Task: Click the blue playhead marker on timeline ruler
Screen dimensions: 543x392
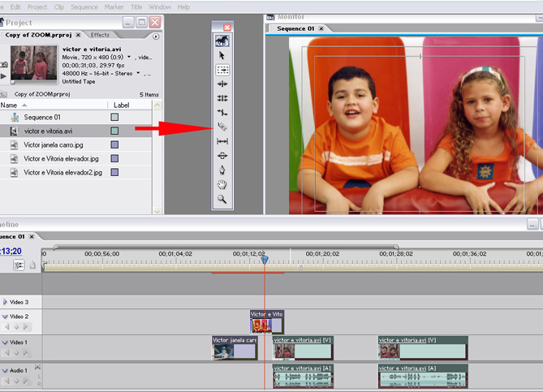Action: click(264, 260)
